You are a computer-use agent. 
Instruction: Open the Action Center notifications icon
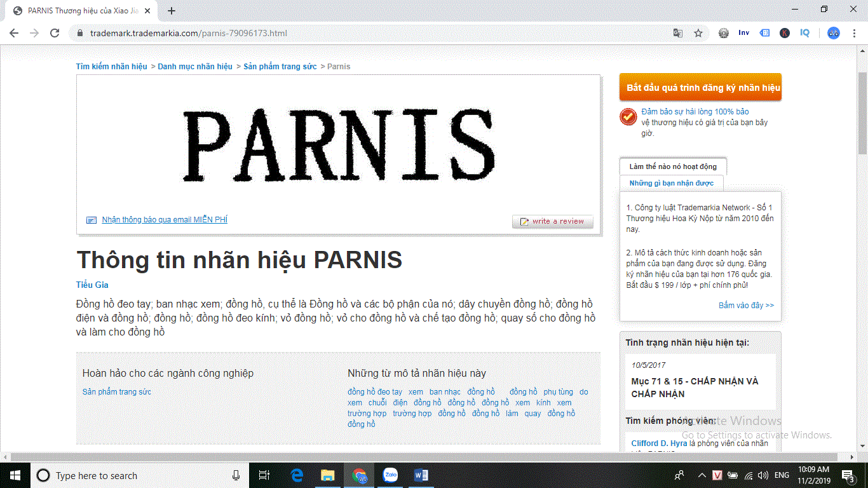(848, 475)
